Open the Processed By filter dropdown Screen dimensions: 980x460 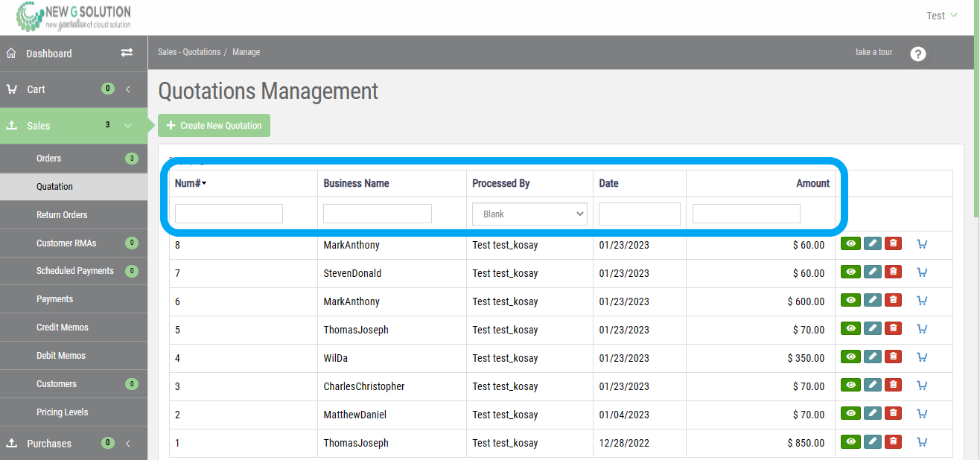tap(529, 214)
